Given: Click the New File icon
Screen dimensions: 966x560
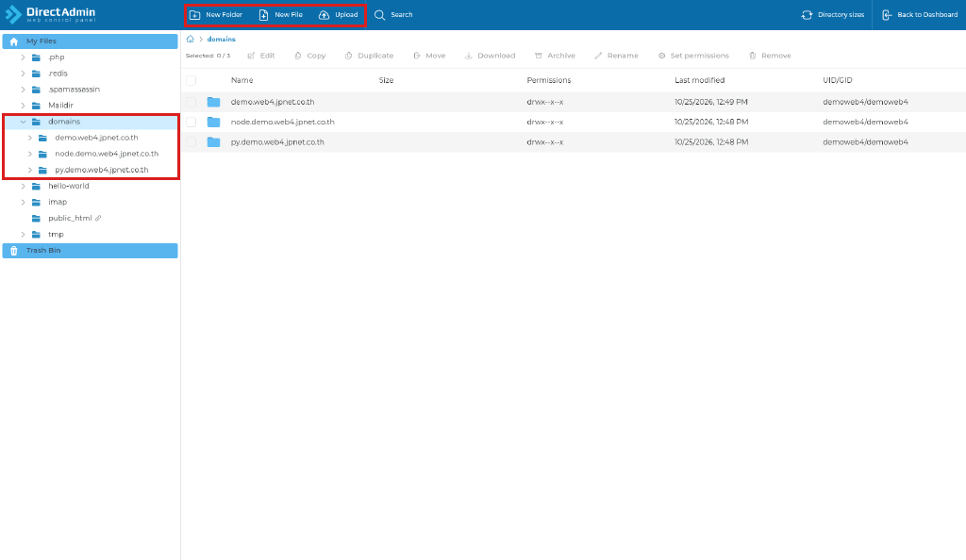Looking at the screenshot, I should pos(264,15).
